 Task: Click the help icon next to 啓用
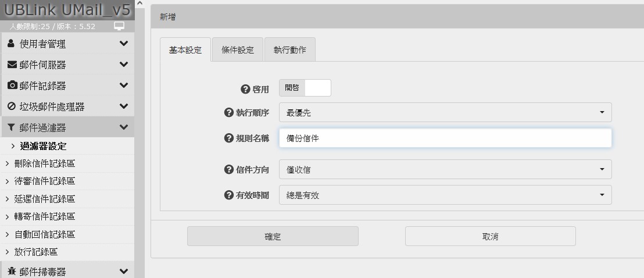pyautogui.click(x=245, y=89)
